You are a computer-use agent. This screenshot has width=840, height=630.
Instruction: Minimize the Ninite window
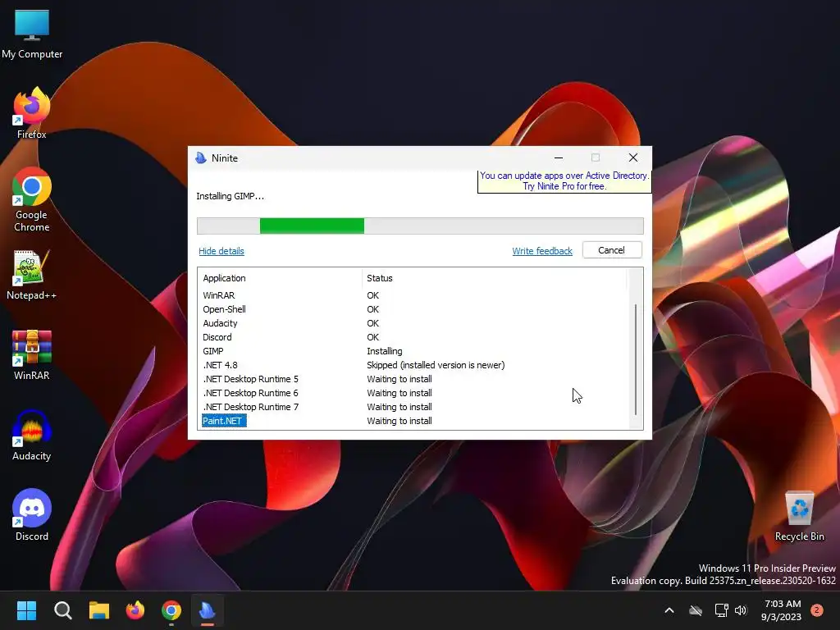click(x=558, y=157)
